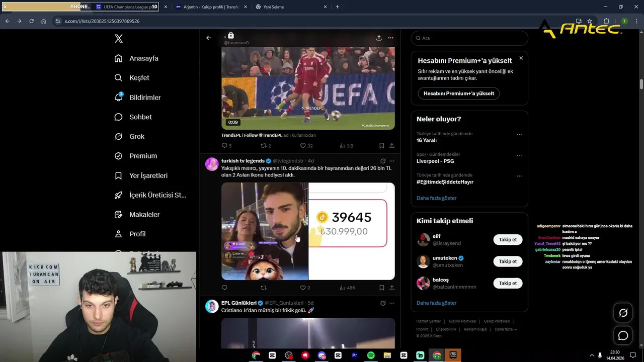Open more options for Liverpool - PSG trend
This screenshot has width=644, height=362.
pos(519,155)
